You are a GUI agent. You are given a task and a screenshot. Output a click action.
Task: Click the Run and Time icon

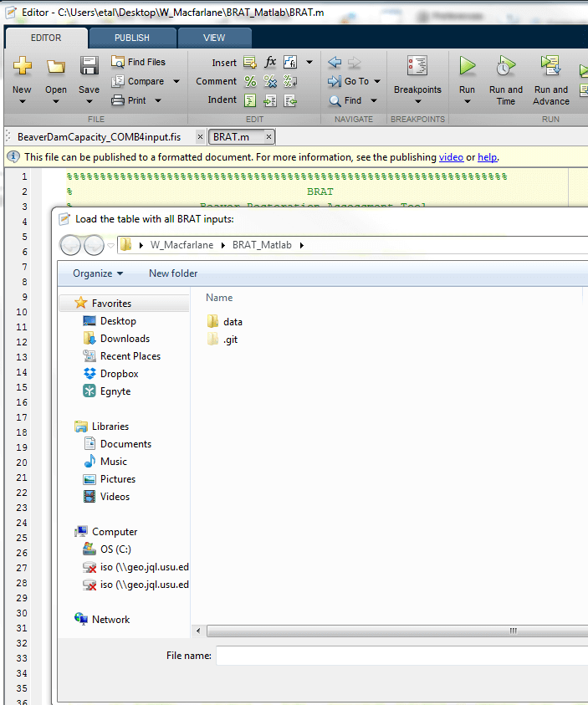point(505,65)
